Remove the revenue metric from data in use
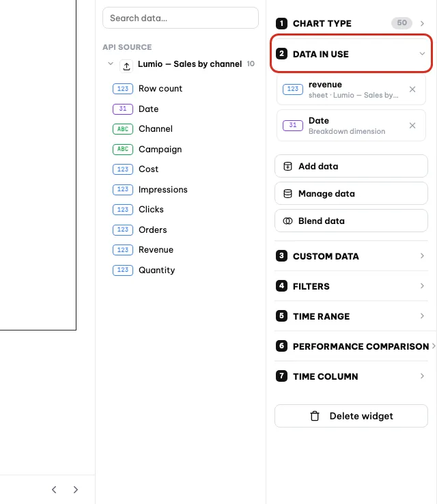 [412, 89]
